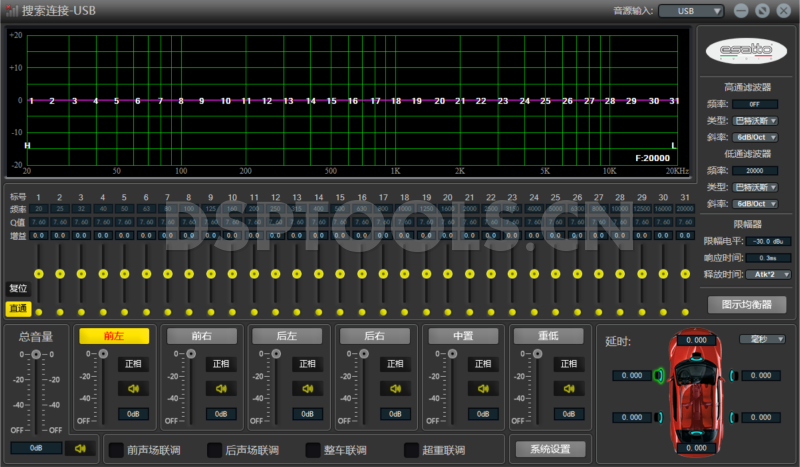Click the 系统设置 button
Viewport: 800px width, 467px height.
pos(549,449)
